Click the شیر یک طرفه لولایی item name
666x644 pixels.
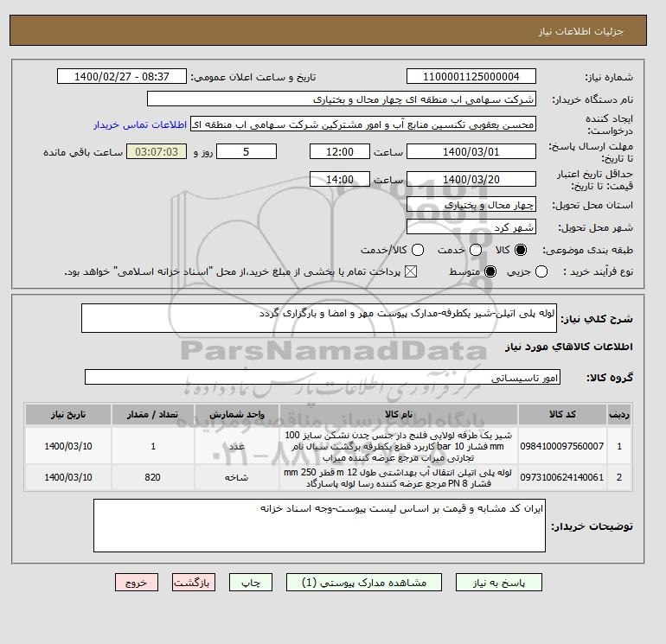399,446
